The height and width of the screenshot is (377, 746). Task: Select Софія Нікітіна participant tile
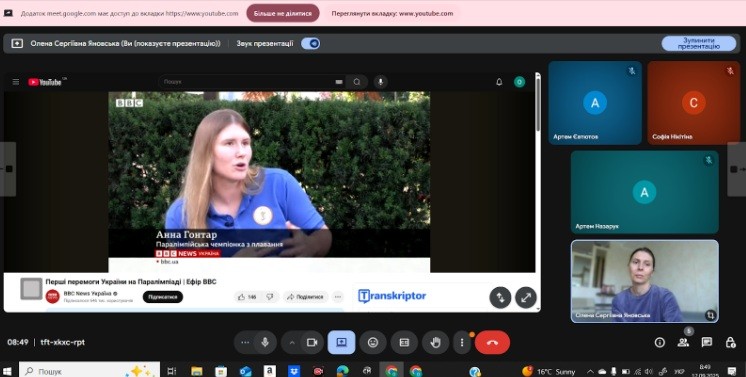point(694,103)
